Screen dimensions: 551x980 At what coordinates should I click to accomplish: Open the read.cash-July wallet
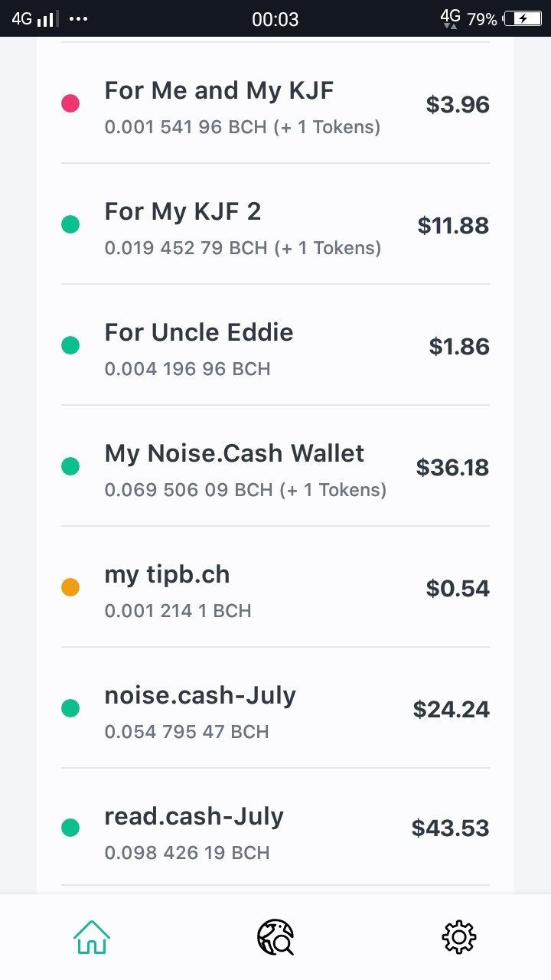tap(275, 828)
